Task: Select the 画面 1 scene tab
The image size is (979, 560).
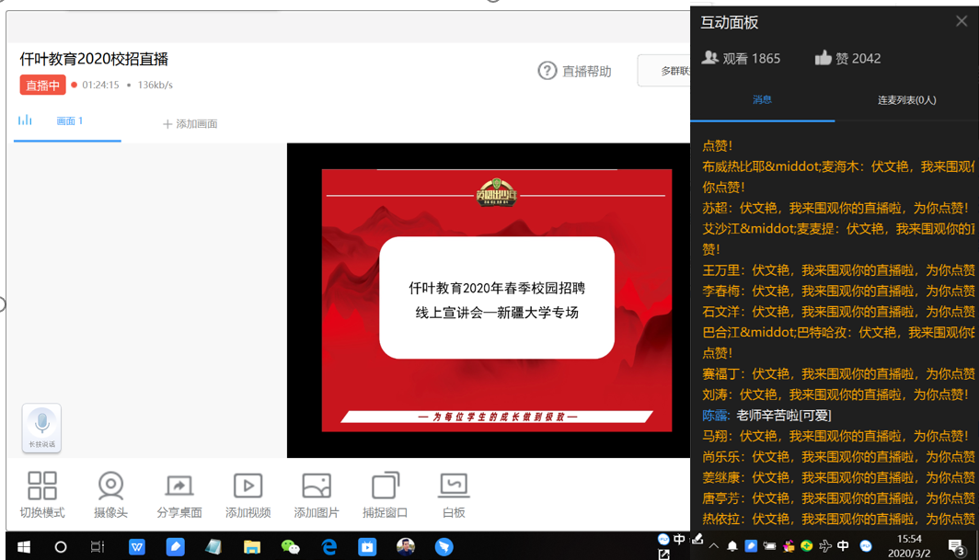Action: pos(69,121)
